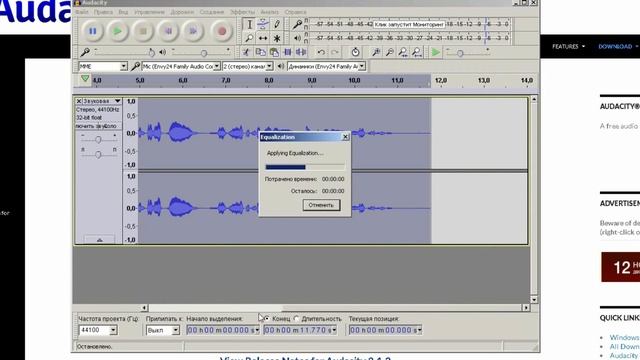This screenshot has height=360, width=640.
Task: Open the Edit menu
Action: pos(103,12)
